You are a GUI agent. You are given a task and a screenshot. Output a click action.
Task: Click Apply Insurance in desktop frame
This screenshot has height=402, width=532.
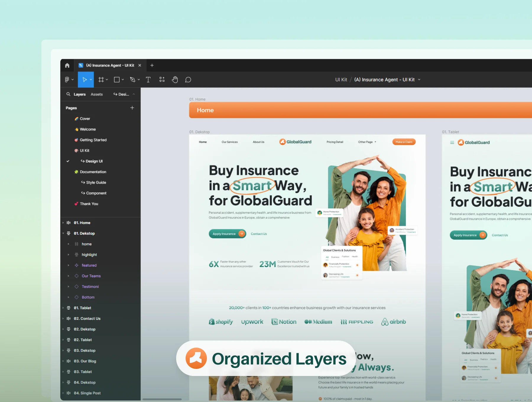pos(227,234)
